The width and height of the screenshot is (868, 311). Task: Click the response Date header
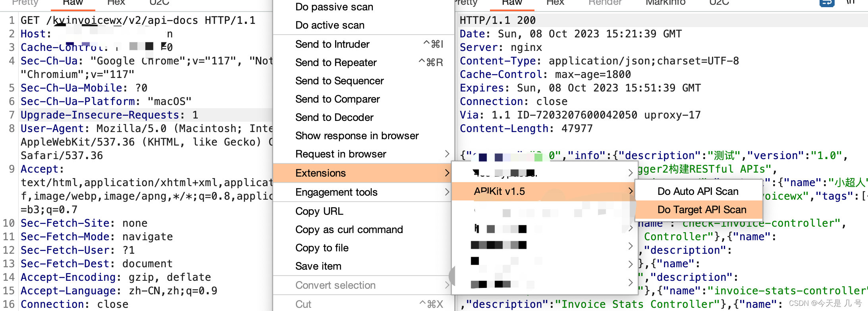[571, 34]
